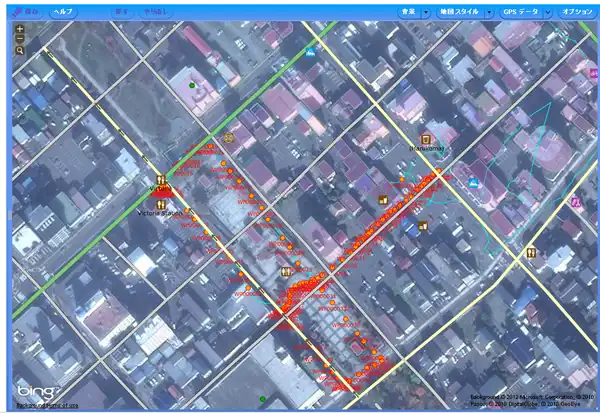Click the Harukoma restaurant marker icon
The image size is (600, 413).
pyautogui.click(x=426, y=138)
